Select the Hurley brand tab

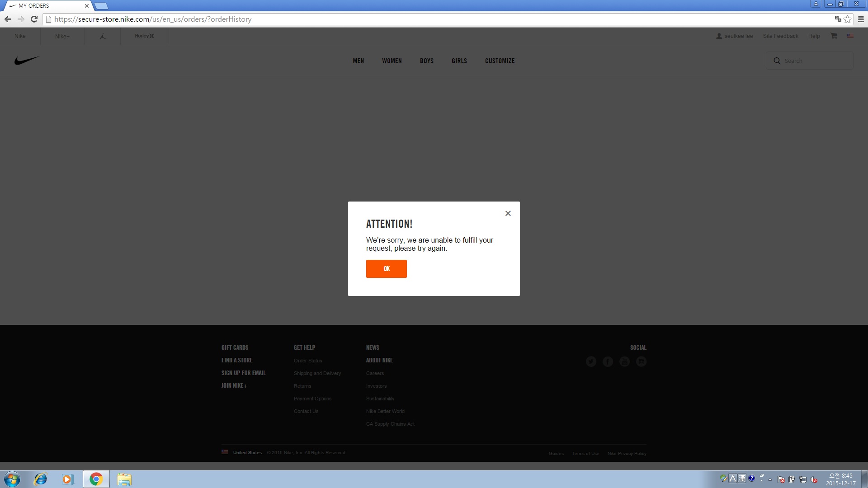coord(144,36)
